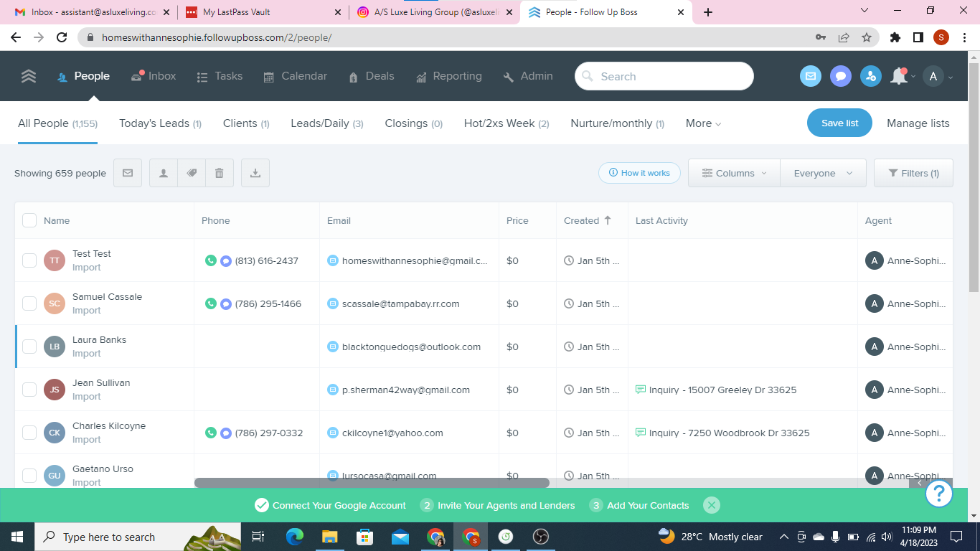Text Test Test using the message icon
The image size is (980, 551).
tap(225, 260)
